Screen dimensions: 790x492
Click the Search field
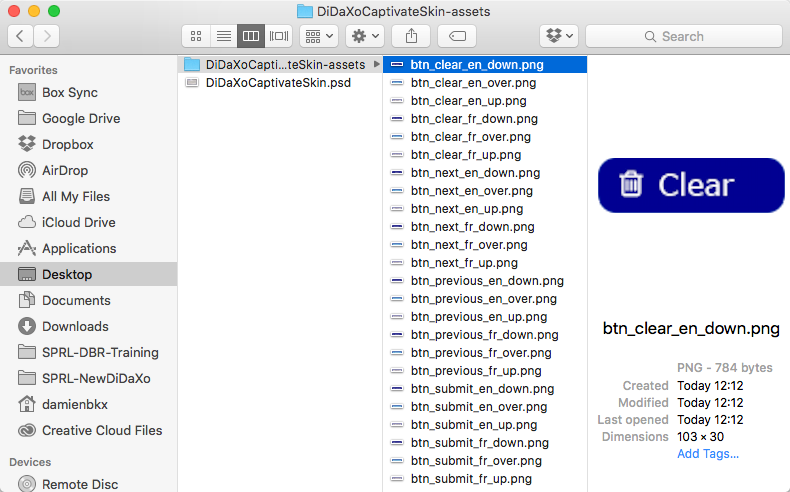click(x=683, y=36)
